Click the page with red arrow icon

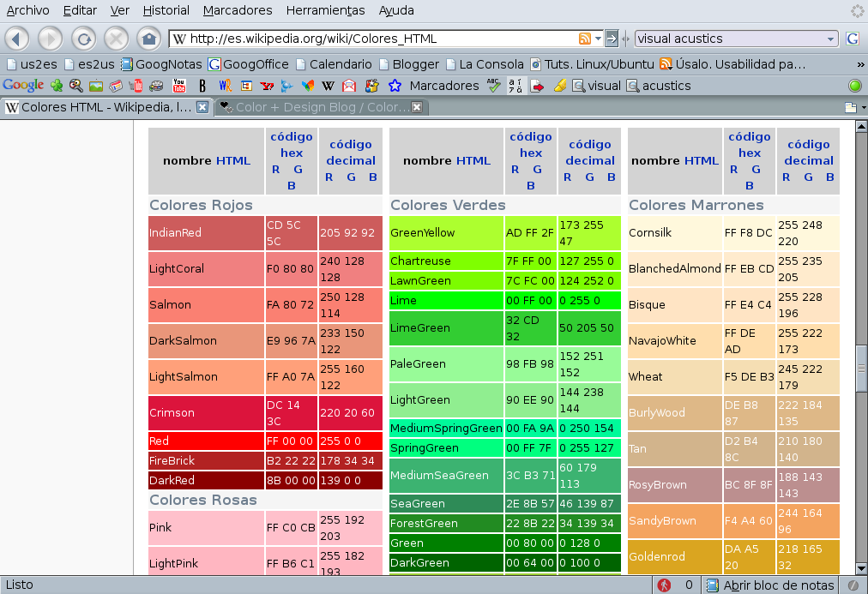point(537,86)
